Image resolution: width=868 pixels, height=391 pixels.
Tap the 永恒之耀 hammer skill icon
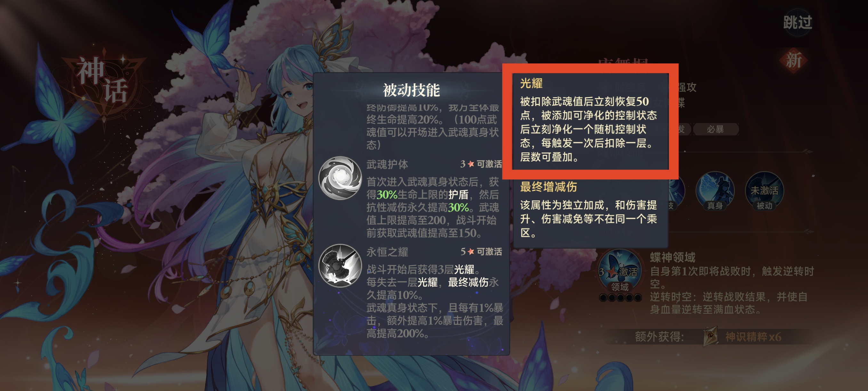340,265
